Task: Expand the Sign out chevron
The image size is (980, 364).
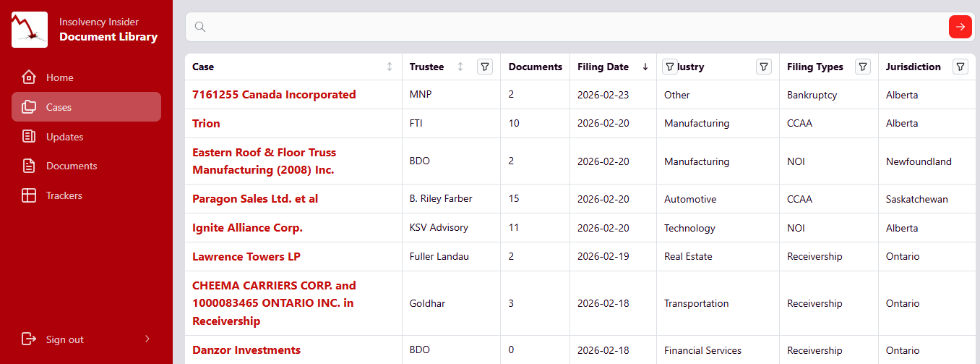Action: pyautogui.click(x=147, y=339)
